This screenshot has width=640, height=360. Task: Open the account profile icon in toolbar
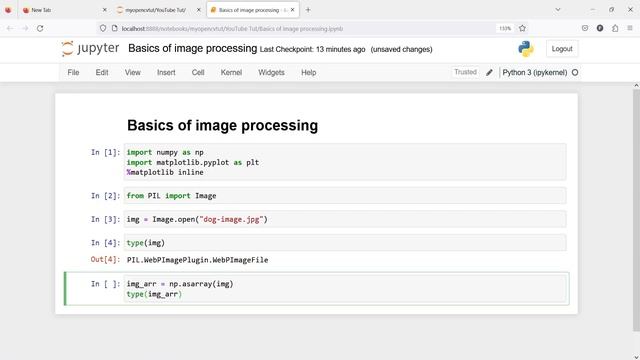600,28
